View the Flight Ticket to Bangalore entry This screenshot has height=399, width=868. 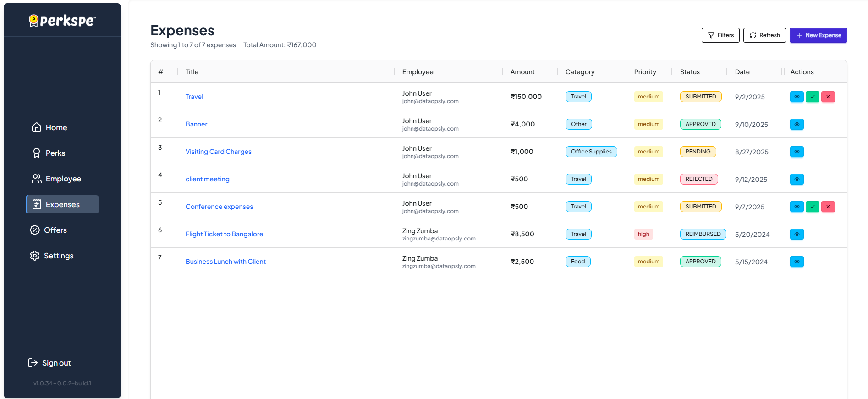pyautogui.click(x=797, y=234)
